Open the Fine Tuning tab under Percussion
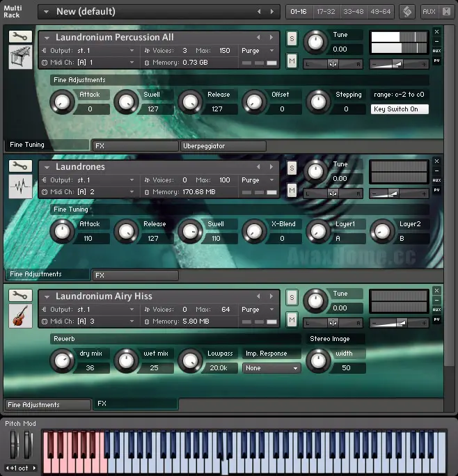 [47, 145]
